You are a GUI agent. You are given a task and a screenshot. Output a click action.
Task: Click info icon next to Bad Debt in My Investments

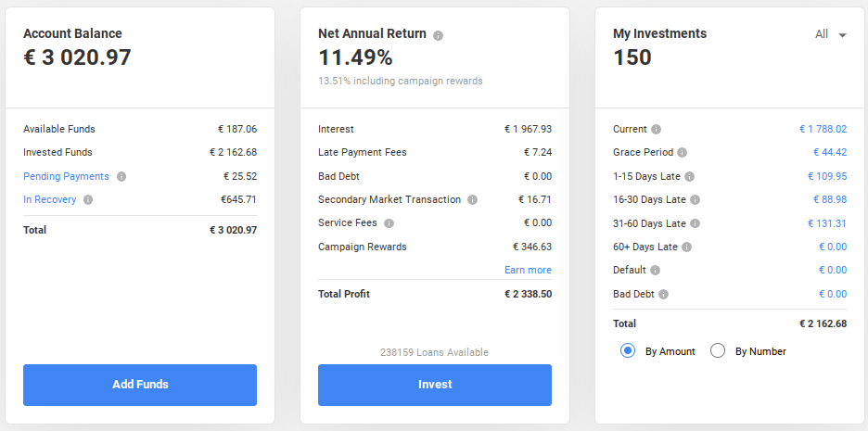tap(663, 295)
